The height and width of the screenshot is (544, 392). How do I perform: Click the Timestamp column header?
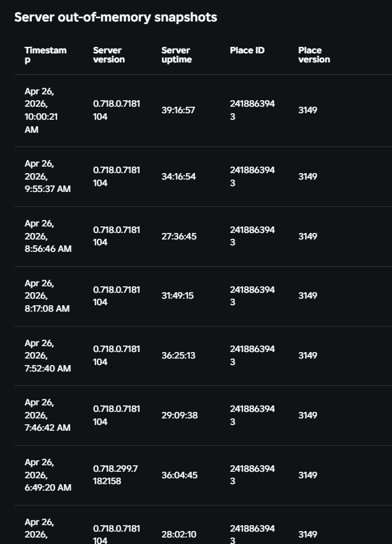(x=46, y=55)
